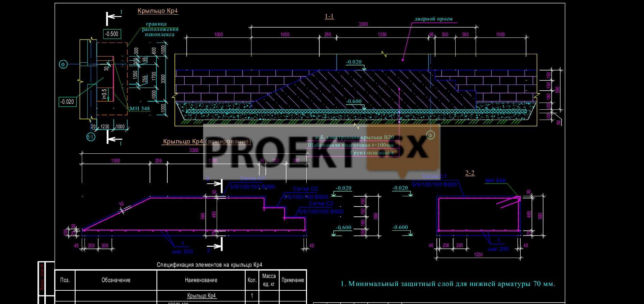
Task: Click the circled 'Ф' axis marker left of plan
Action: pyautogui.click(x=63, y=64)
